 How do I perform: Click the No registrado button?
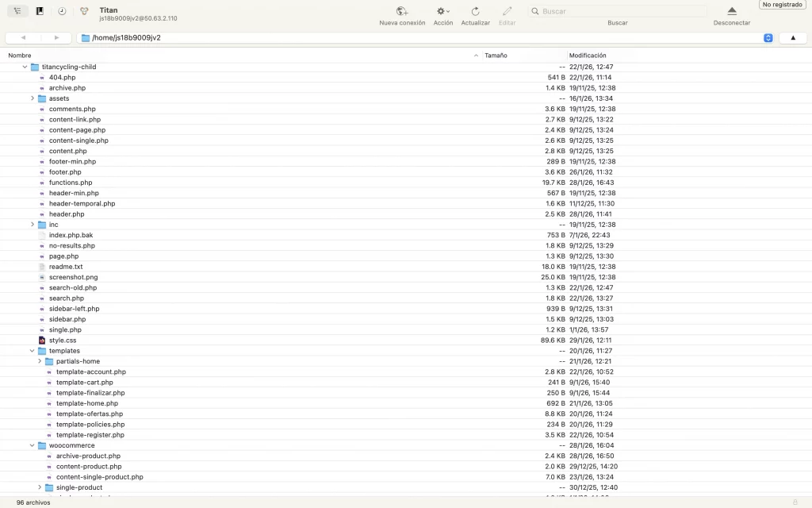coord(782,4)
